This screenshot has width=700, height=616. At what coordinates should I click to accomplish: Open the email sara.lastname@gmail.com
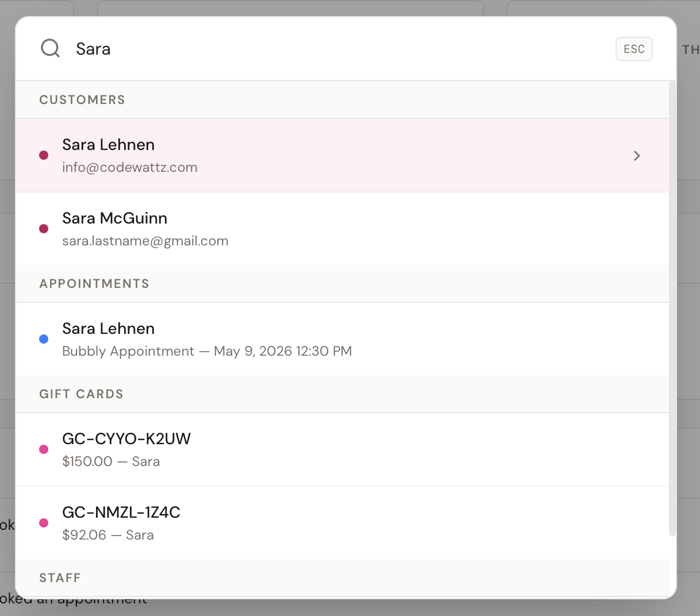pos(145,241)
